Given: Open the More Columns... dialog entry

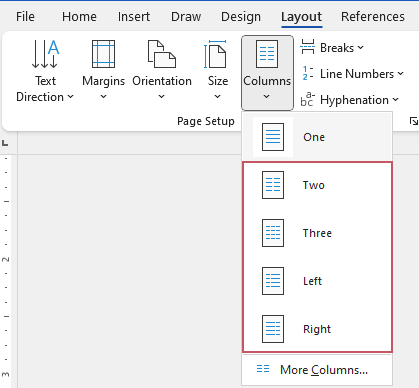Looking at the screenshot, I should pyautogui.click(x=317, y=370).
